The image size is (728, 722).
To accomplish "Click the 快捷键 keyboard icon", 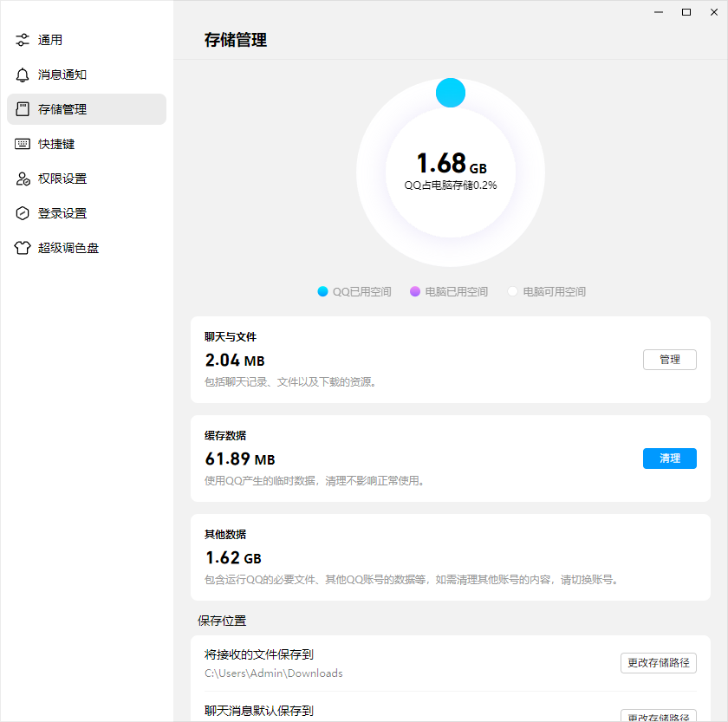I will [22, 144].
